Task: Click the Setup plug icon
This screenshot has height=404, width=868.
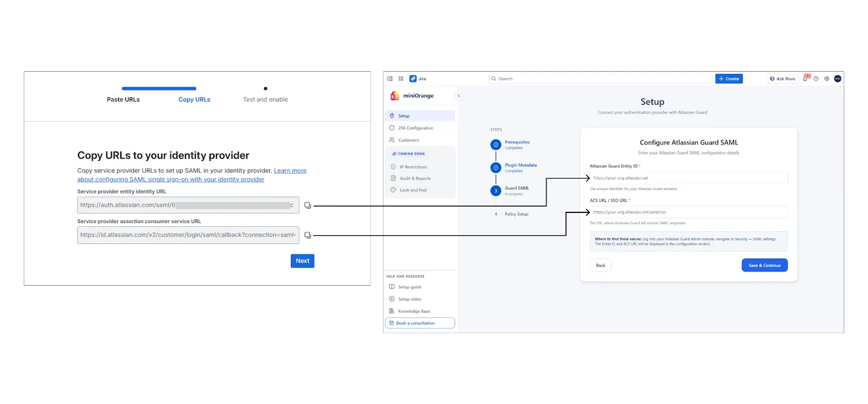Action: [x=392, y=116]
